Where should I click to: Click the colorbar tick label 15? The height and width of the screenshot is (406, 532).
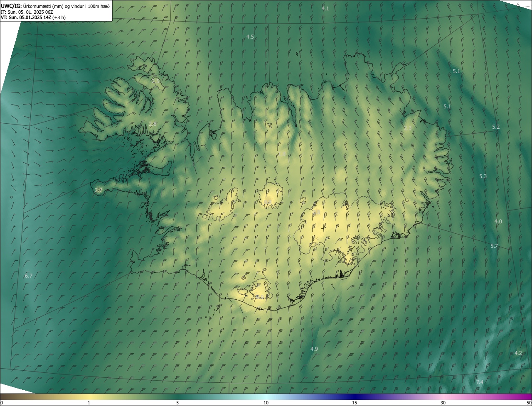tap(355, 403)
